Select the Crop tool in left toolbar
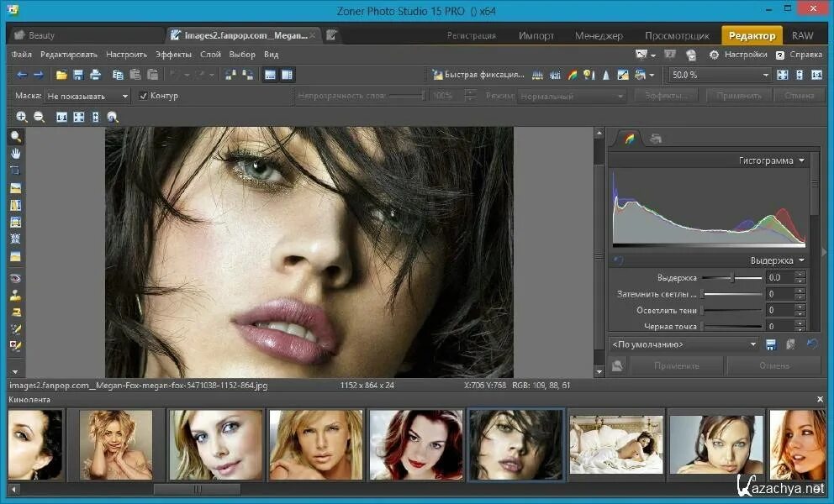 pos(15,171)
